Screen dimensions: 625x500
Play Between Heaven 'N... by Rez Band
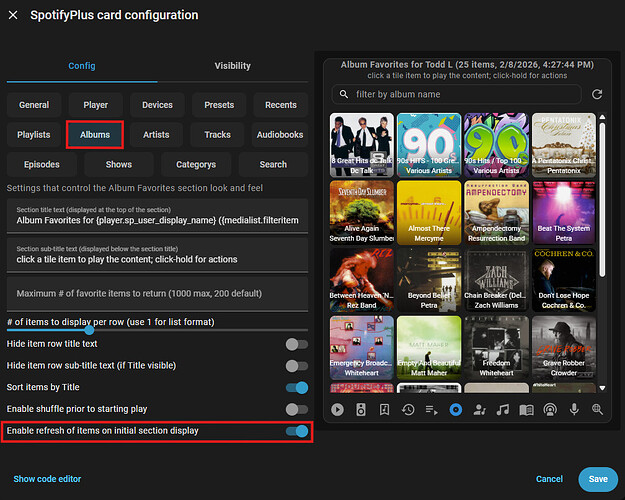point(362,280)
